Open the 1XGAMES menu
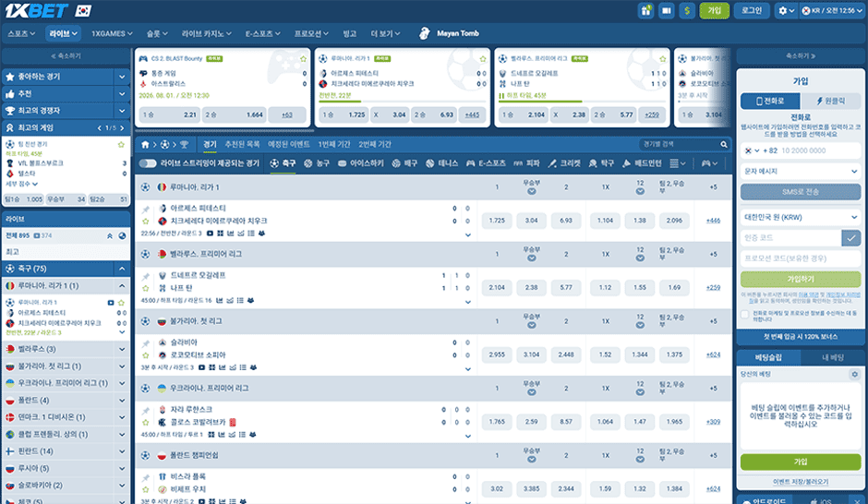 112,33
